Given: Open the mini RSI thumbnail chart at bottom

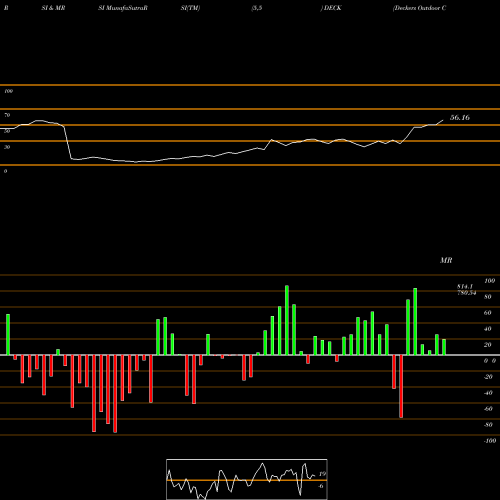Looking at the screenshot, I should [x=247, y=479].
